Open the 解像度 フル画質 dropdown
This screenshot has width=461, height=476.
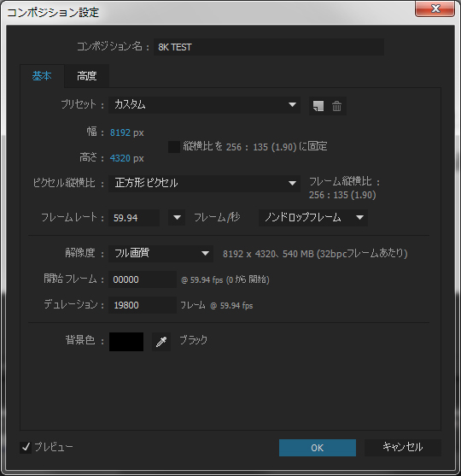tap(160, 254)
